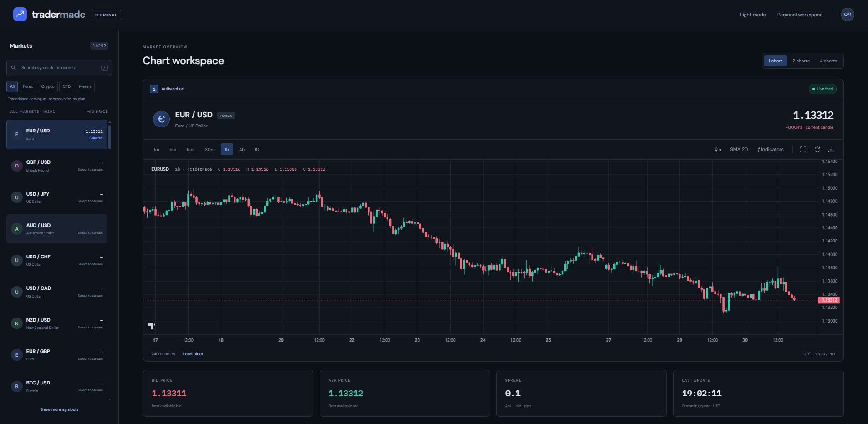Click the FOREX tag beside EUR / USD

[x=226, y=116]
